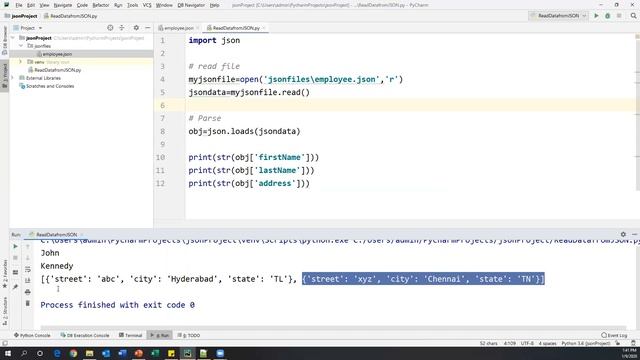Open the Favorites side tool window
This screenshot has width=640, height=360.
[4, 274]
